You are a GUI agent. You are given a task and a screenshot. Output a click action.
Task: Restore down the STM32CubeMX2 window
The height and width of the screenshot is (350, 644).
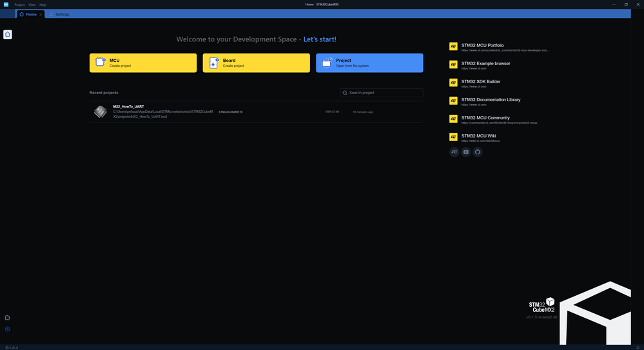[626, 5]
